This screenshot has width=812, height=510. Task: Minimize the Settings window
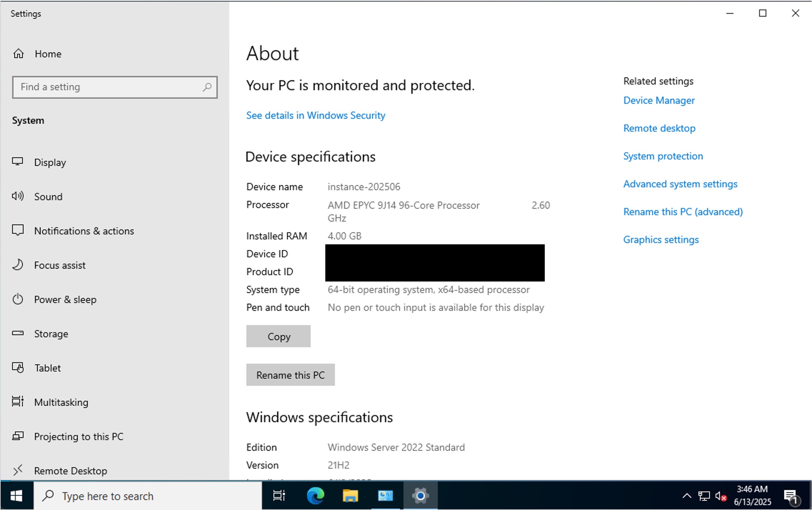(730, 14)
